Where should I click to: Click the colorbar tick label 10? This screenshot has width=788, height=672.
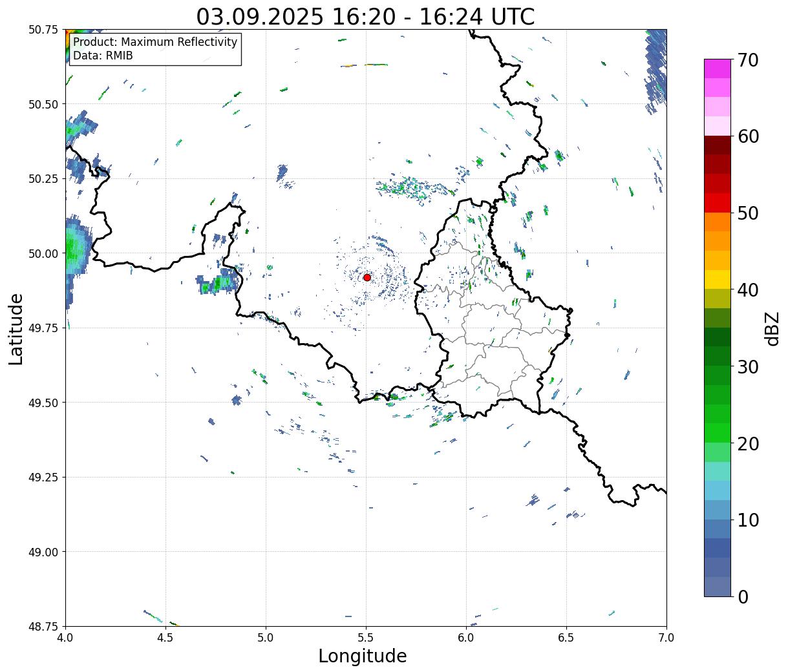tap(748, 520)
